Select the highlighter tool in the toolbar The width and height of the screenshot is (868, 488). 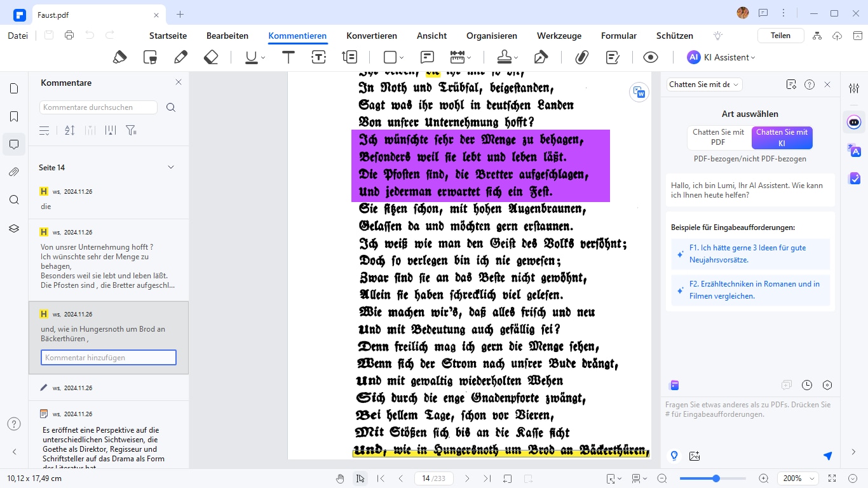(119, 57)
